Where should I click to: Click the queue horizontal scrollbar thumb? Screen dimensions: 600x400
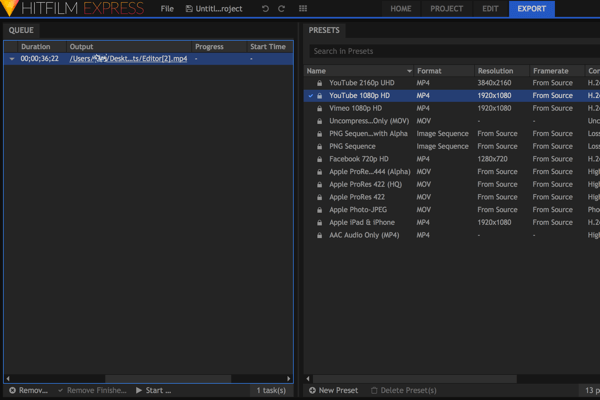tap(168, 379)
